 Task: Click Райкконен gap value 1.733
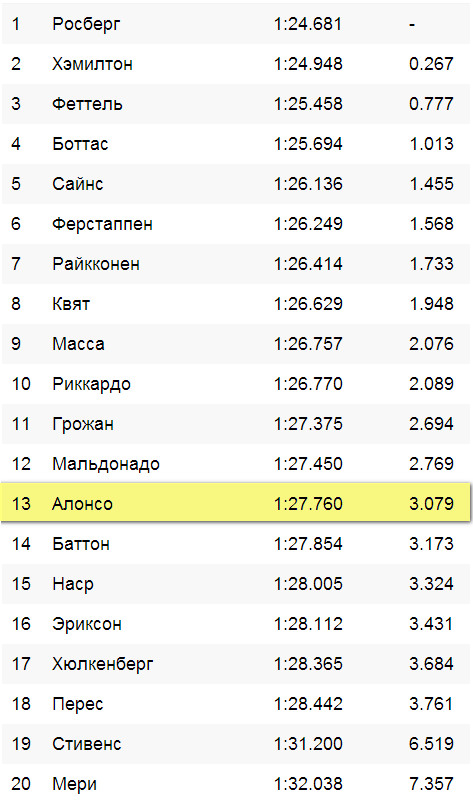tap(431, 264)
